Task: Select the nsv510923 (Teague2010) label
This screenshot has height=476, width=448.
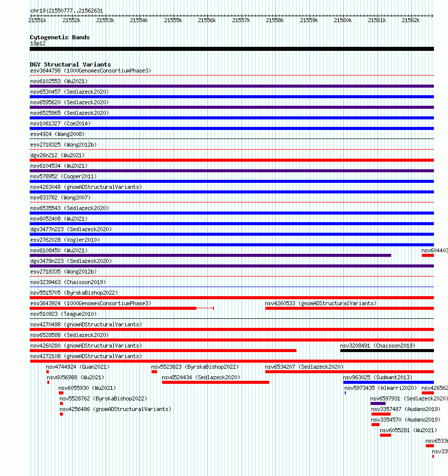Action: pyautogui.click(x=63, y=314)
